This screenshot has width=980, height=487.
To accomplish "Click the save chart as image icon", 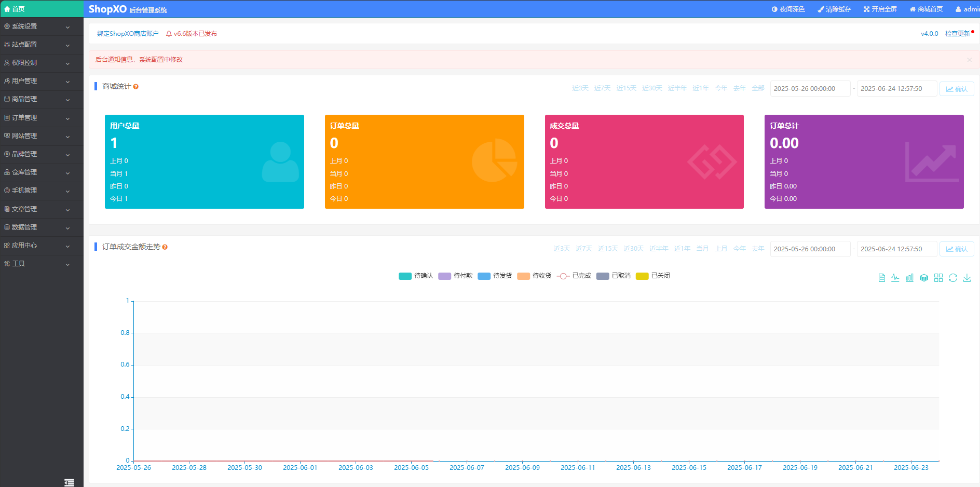I will [x=967, y=278].
